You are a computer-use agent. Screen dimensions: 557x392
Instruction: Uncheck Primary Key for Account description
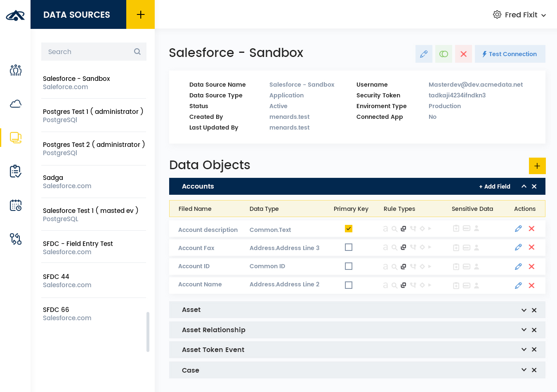coord(349,229)
